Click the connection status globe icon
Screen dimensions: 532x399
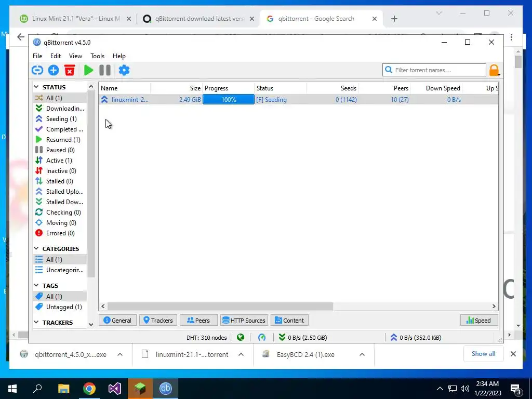coord(241,337)
